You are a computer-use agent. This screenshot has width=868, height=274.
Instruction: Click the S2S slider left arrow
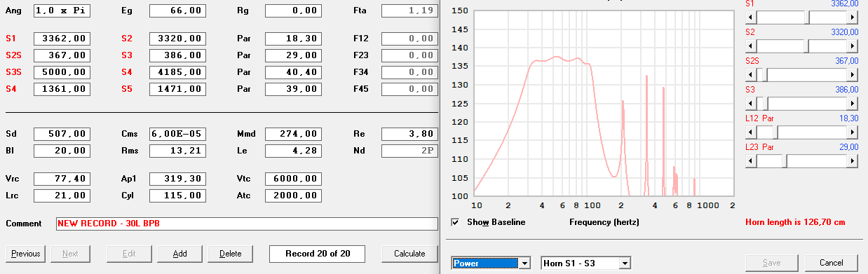(x=751, y=74)
